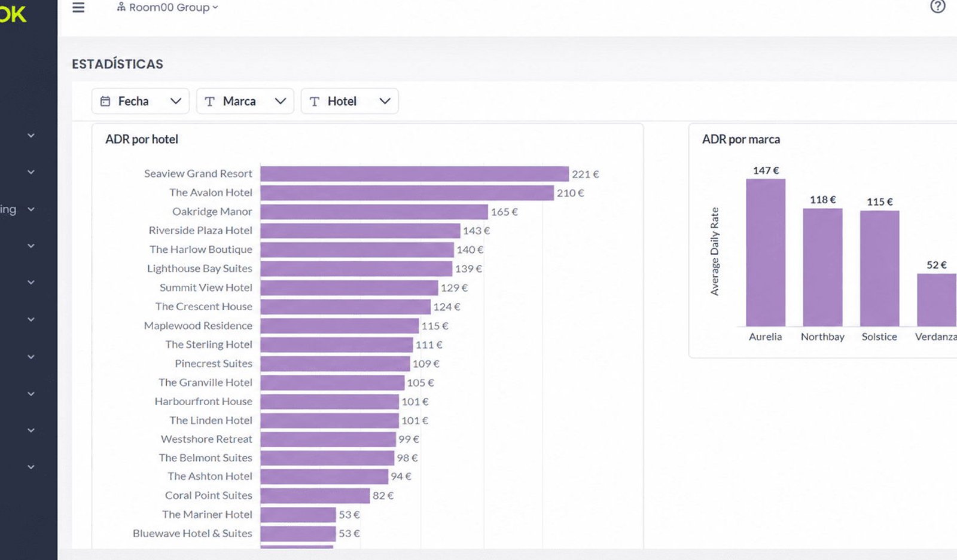
Task: Click the Solstice brand bar
Action: point(880,268)
